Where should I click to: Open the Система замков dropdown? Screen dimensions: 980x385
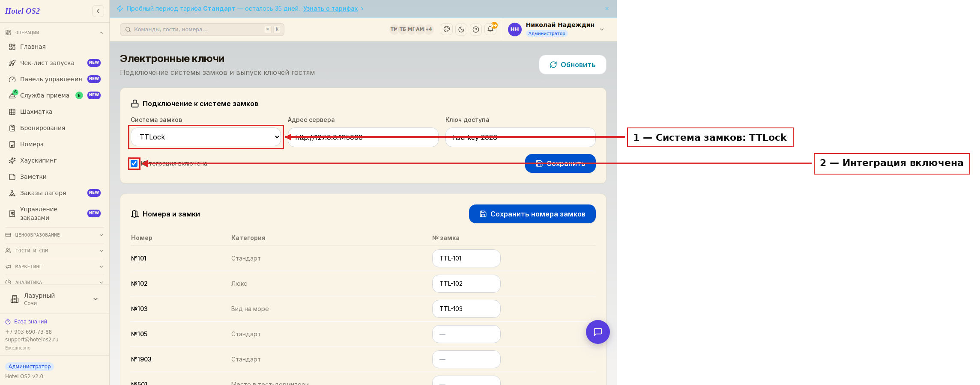(206, 137)
